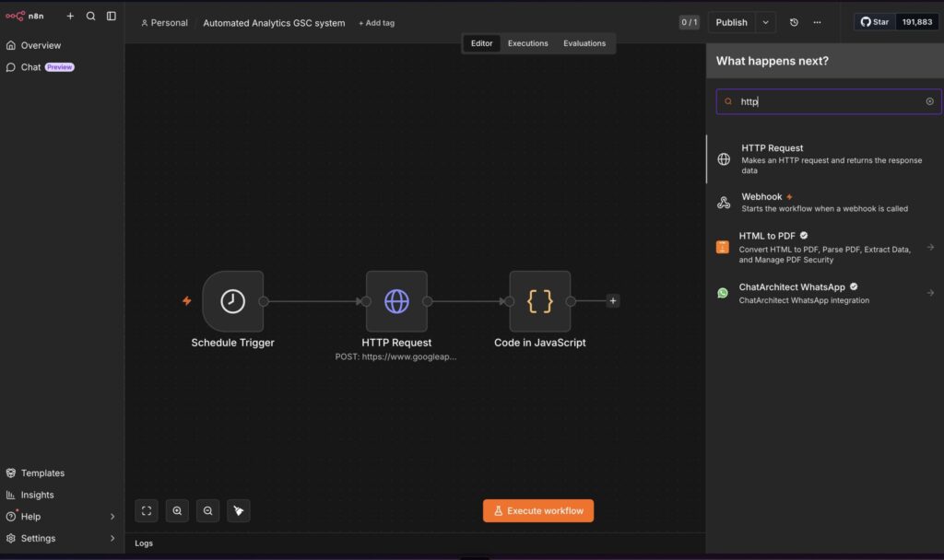Choose HTML to PDF result

pos(825,247)
